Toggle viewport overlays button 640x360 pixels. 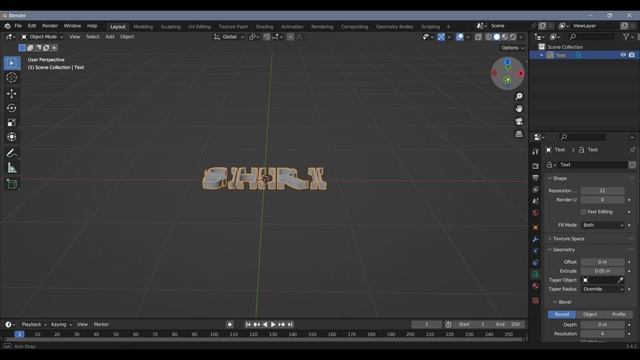[x=460, y=37]
